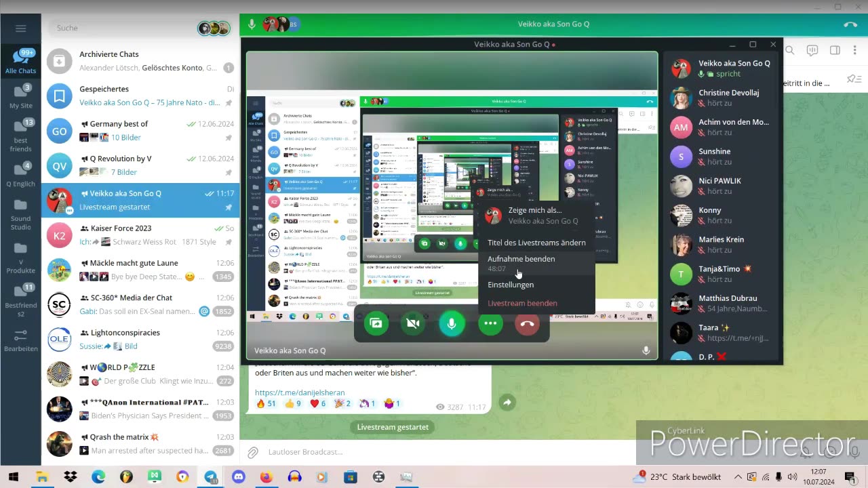Open the Gespeichertes chat

140,96
